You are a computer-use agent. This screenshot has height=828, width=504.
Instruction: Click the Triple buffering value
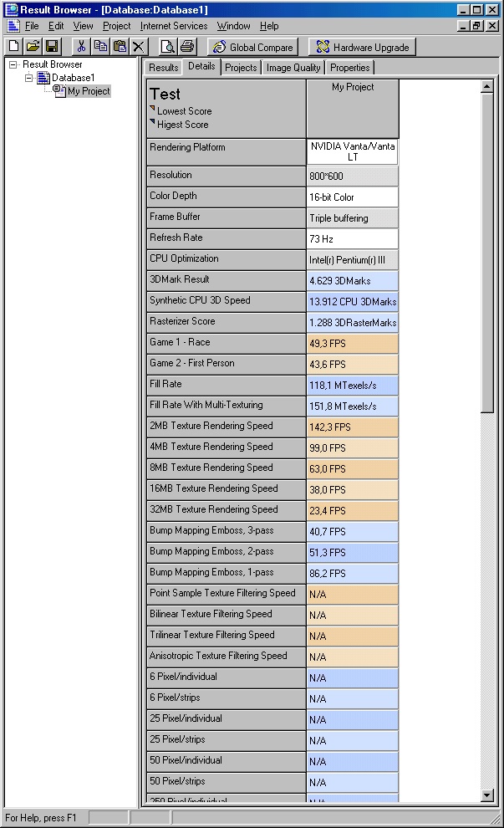coord(353,218)
